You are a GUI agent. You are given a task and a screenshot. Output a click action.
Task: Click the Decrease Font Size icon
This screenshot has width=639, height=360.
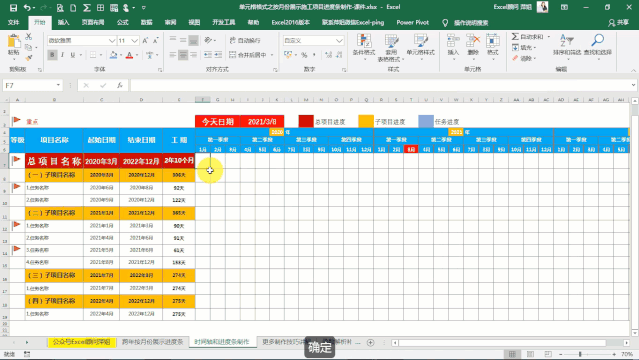[x=155, y=40]
